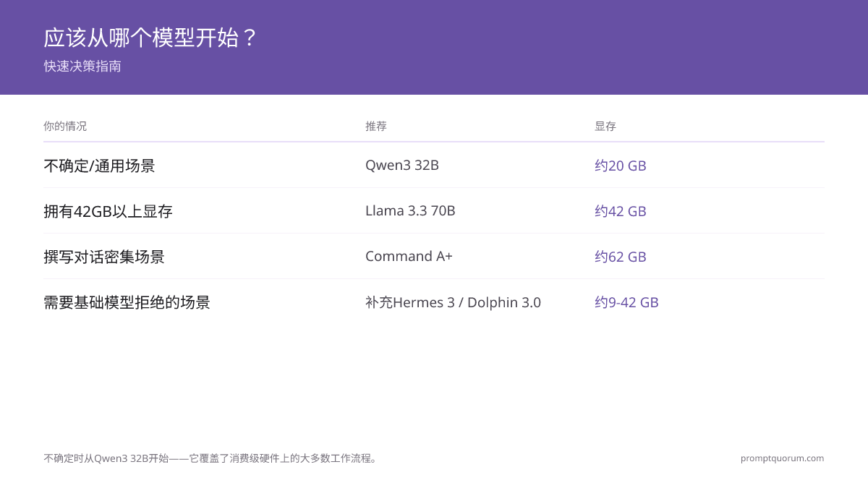Click the column header 你的情况
The width and height of the screenshot is (868, 488).
coord(65,126)
